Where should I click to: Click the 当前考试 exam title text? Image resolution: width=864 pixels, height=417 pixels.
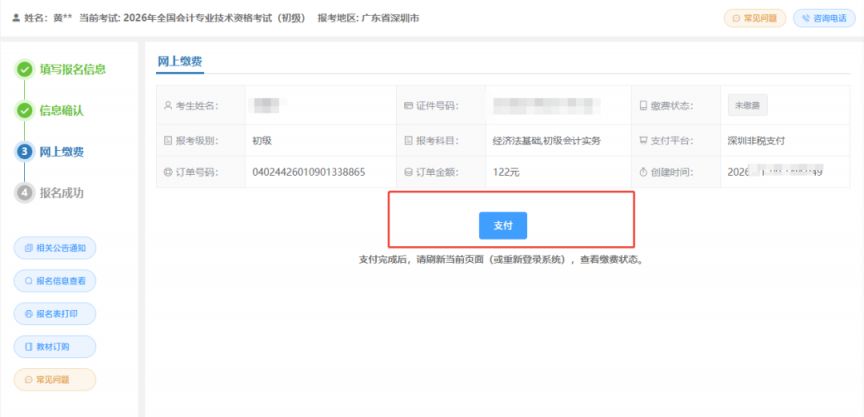point(192,18)
